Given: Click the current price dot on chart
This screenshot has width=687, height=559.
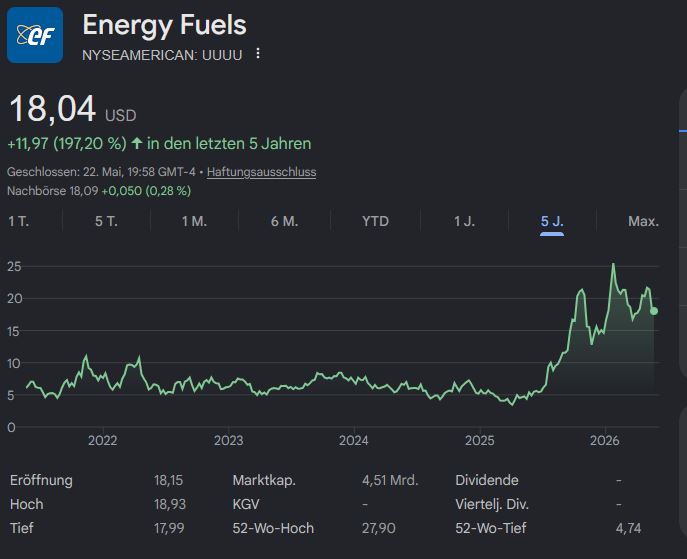Looking at the screenshot, I should (x=654, y=311).
